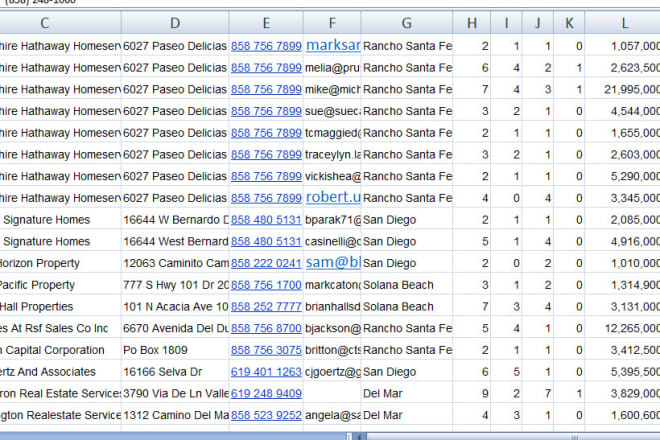Viewport: 660px width, 440px height.
Task: Open phone link 619 248 9409
Action: click(266, 394)
